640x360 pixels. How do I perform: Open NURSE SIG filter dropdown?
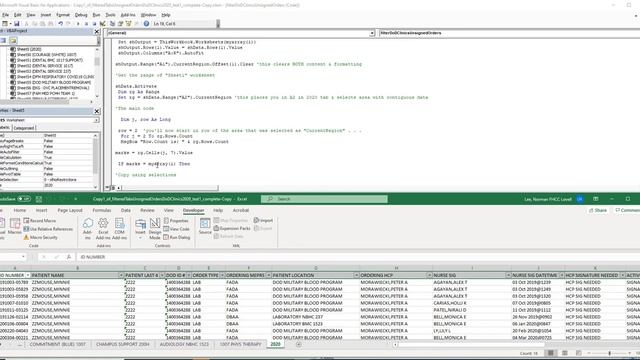(x=508, y=276)
